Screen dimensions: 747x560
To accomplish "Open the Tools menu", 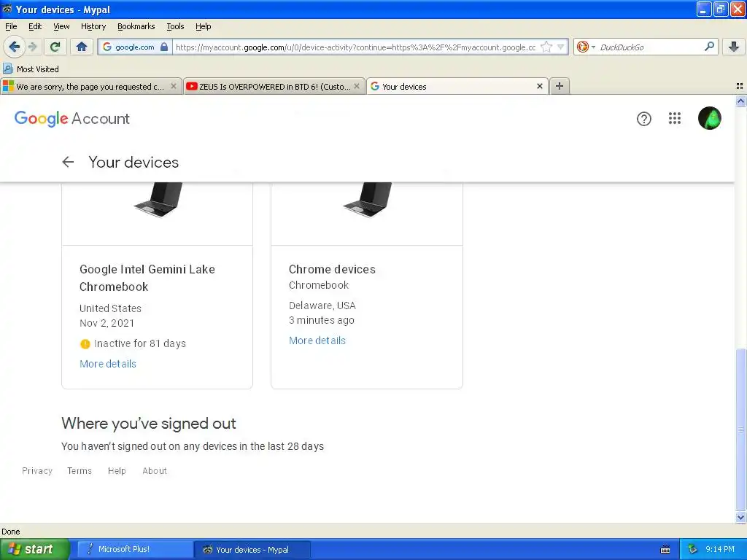I will click(x=175, y=26).
